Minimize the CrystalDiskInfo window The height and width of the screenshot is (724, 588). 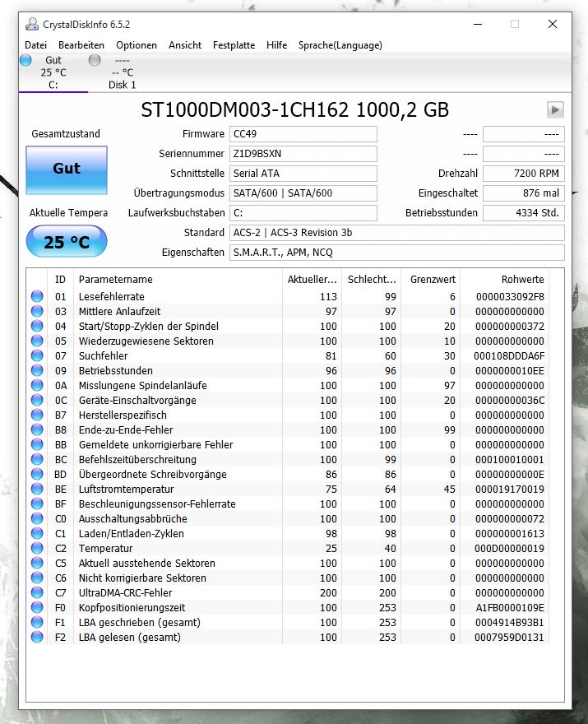[x=478, y=24]
